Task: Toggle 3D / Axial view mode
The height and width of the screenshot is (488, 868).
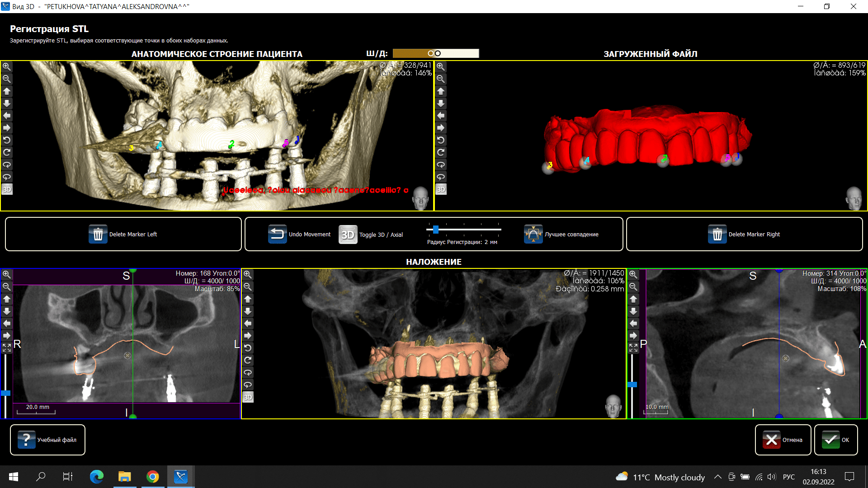Action: pos(348,235)
